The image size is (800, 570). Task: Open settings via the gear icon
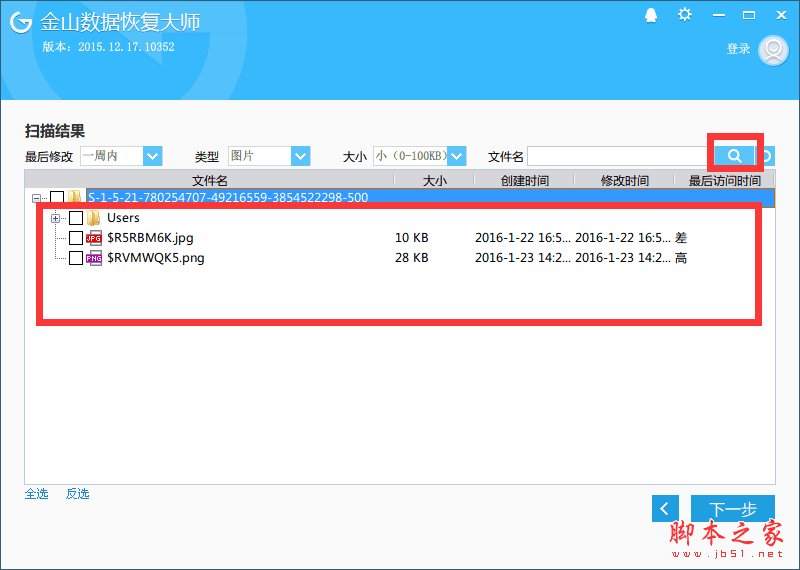685,14
